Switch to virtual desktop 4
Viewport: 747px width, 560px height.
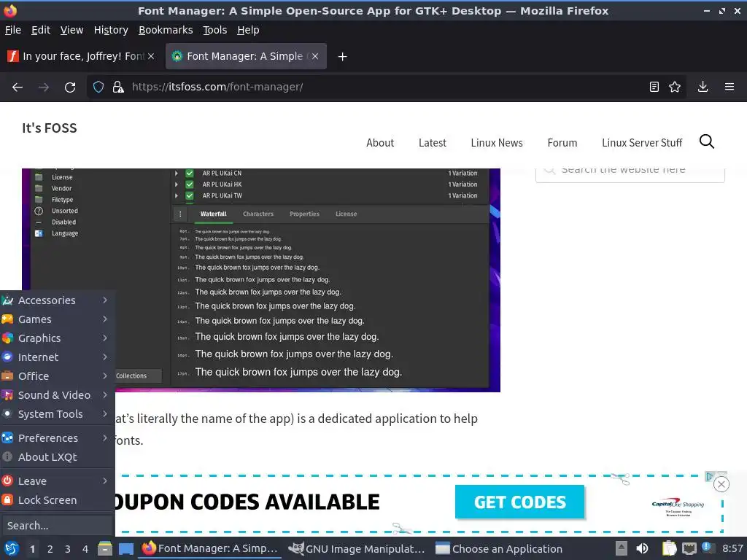click(85, 549)
